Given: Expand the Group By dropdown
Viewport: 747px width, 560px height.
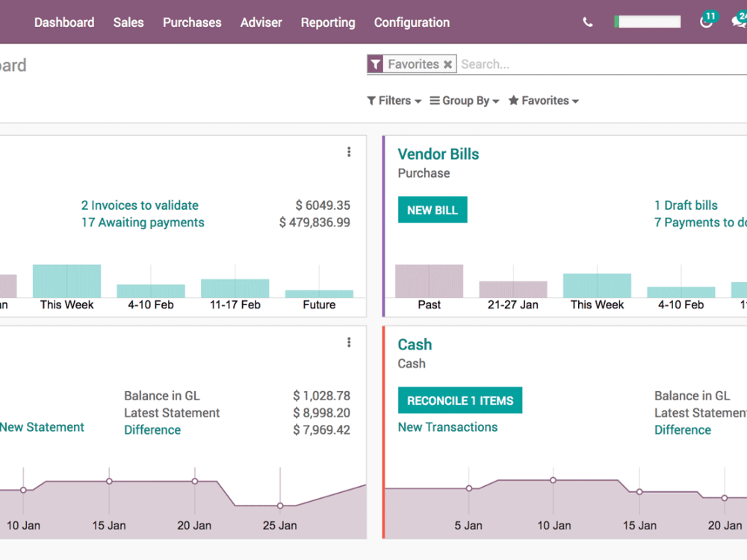Looking at the screenshot, I should (465, 101).
